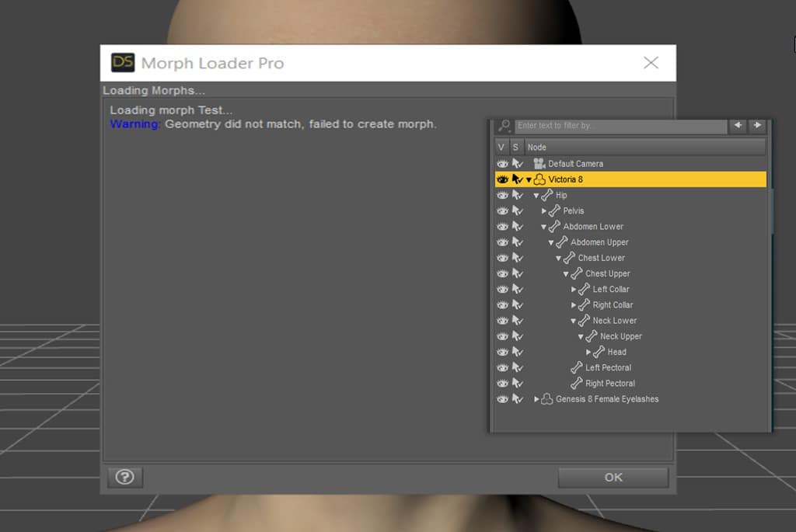Open help with the question mark button
The width and height of the screenshot is (796, 532).
124,478
